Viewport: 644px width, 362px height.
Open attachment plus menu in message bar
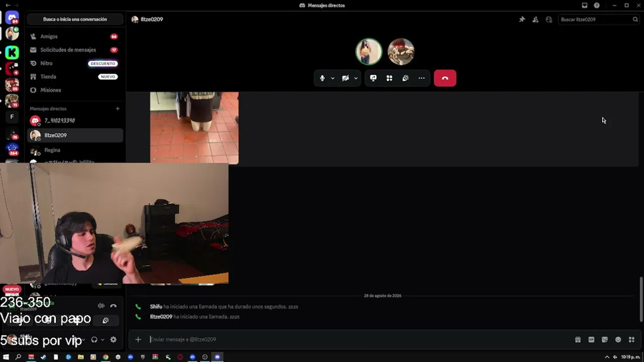pyautogui.click(x=138, y=339)
